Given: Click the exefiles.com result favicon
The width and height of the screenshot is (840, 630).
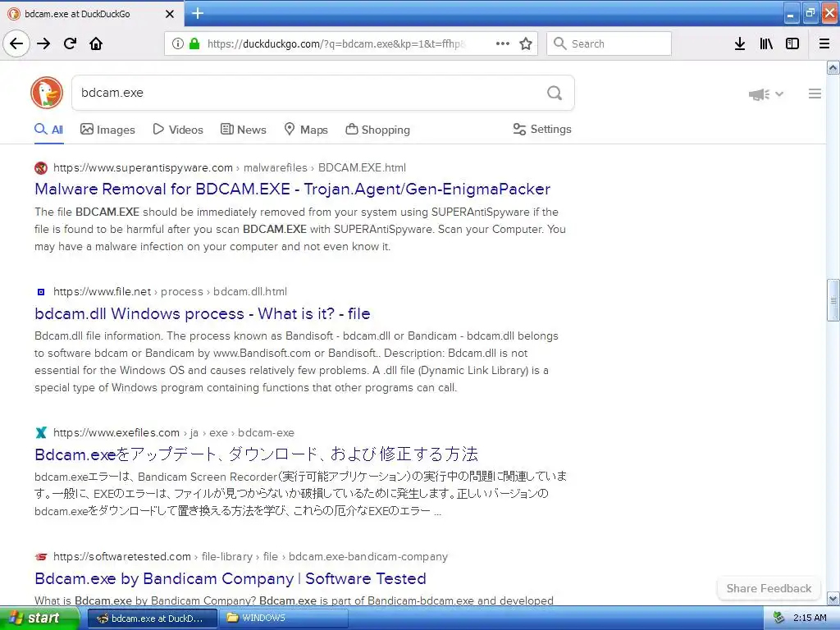Looking at the screenshot, I should coord(41,432).
